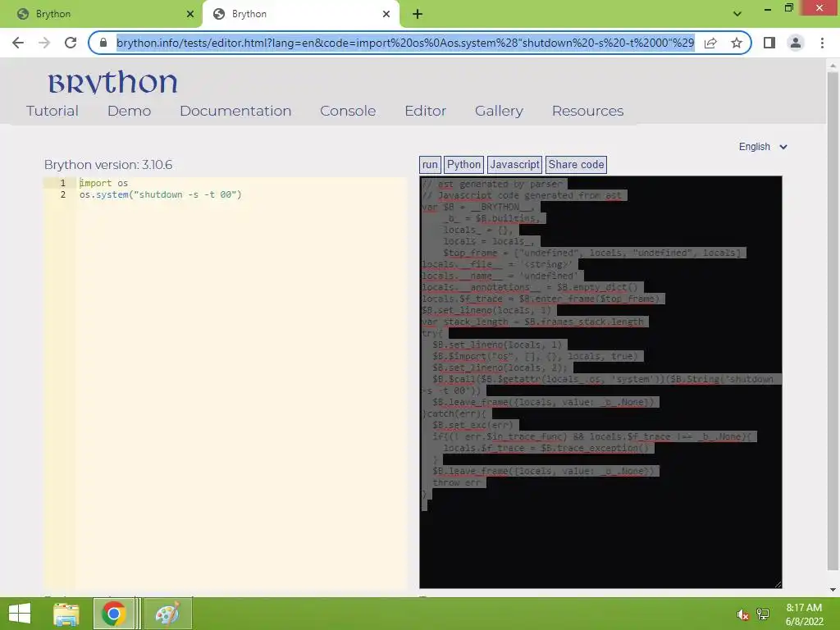Show generated code with Javascript button
This screenshot has width=840, height=630.
pyautogui.click(x=515, y=164)
